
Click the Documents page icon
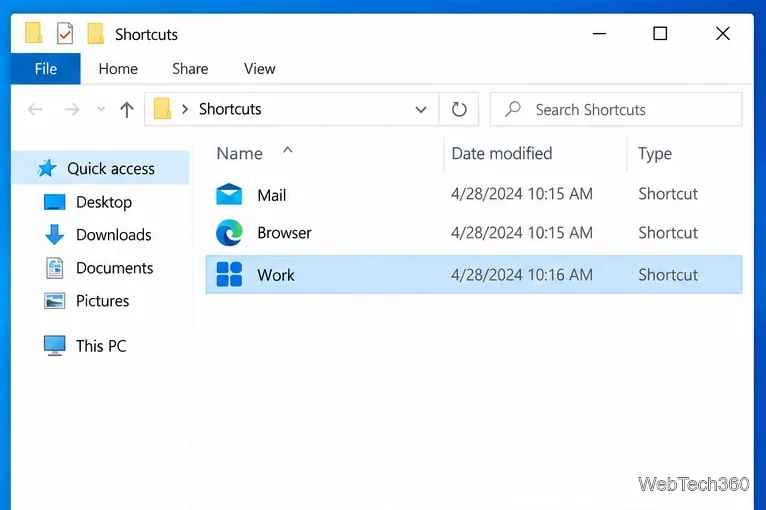[54, 268]
